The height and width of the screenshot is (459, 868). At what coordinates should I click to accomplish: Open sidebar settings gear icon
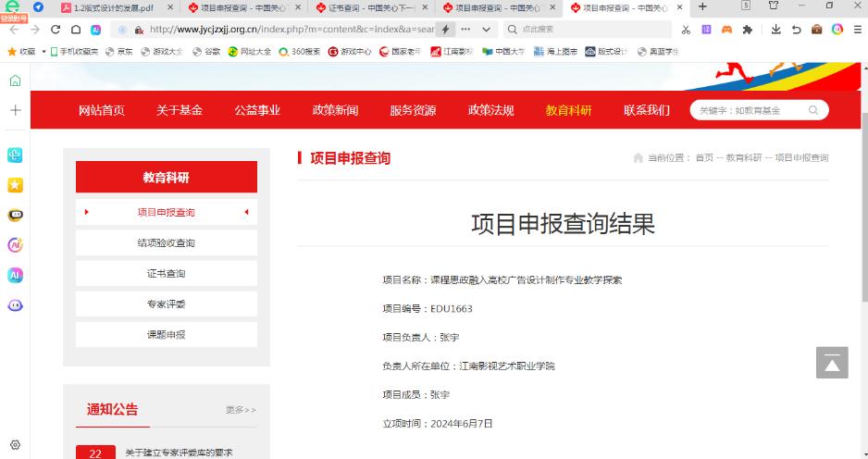[x=15, y=445]
